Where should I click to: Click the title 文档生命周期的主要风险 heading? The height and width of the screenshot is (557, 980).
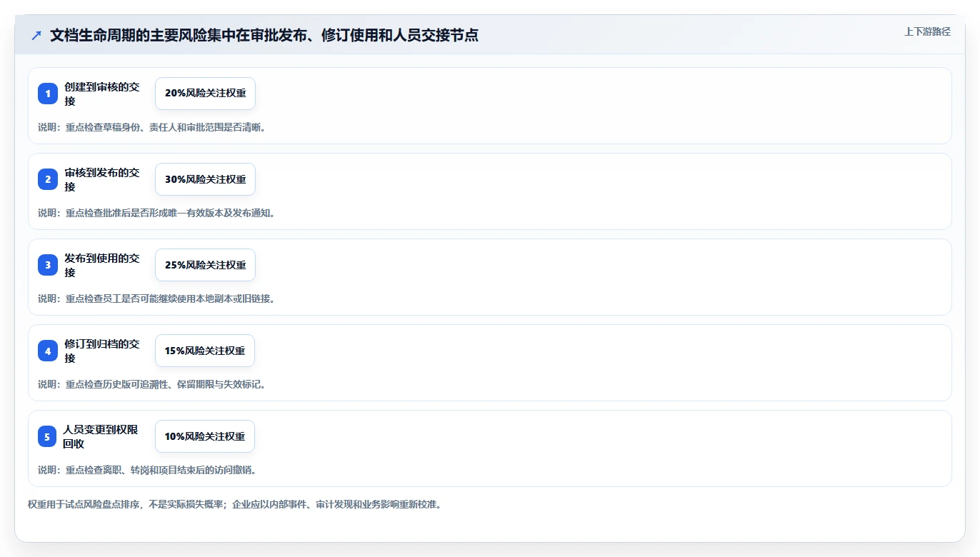pyautogui.click(x=264, y=35)
